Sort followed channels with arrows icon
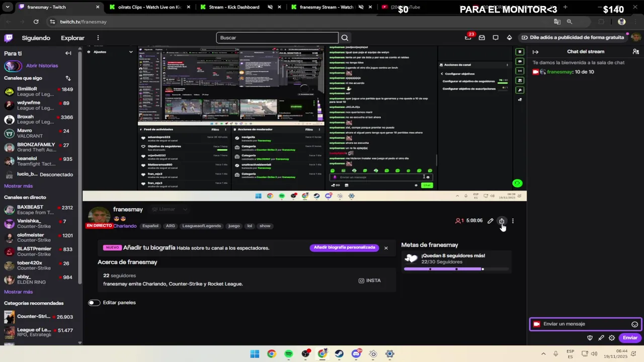Screen dimensions: 644x362 pyautogui.click(x=68, y=78)
